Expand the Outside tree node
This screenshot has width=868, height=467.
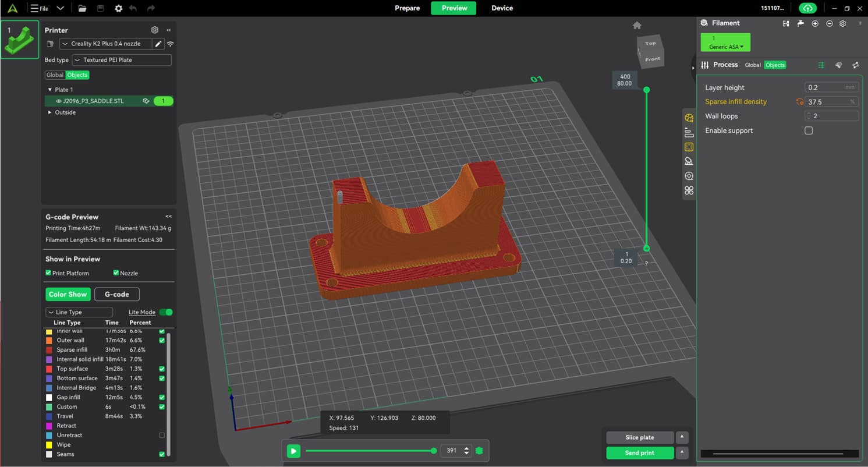[x=49, y=112]
